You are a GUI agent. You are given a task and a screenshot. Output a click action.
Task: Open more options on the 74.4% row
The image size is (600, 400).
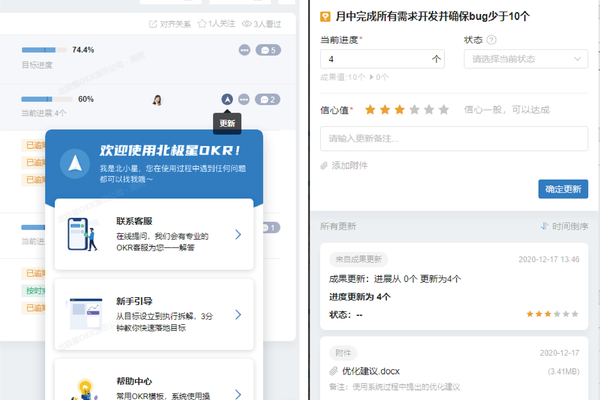[x=245, y=50]
